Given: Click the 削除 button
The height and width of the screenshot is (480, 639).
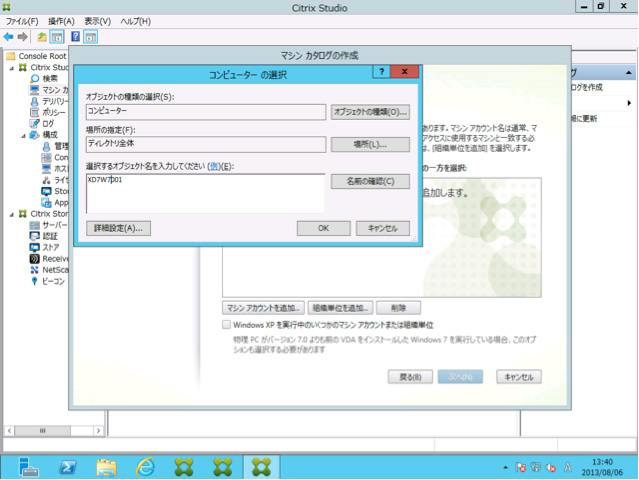Looking at the screenshot, I should pos(398,308).
